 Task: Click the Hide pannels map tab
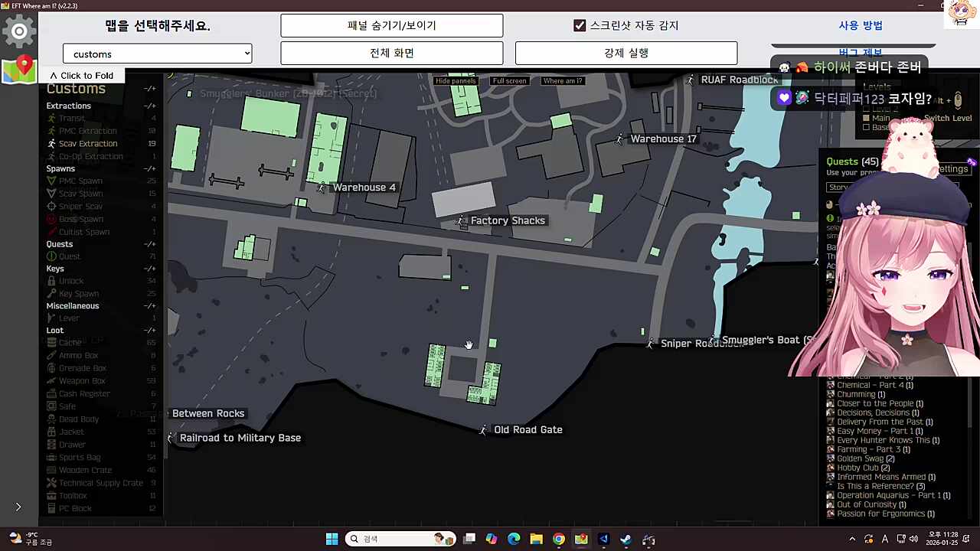tap(456, 81)
